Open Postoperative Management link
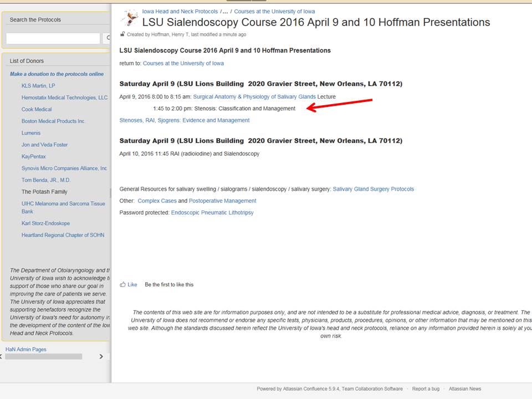The image size is (532, 399). [x=223, y=201]
